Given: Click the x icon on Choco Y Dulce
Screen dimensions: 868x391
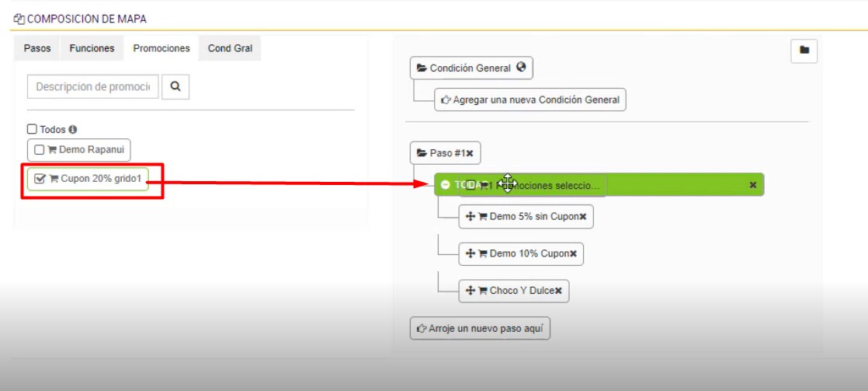Looking at the screenshot, I should (x=557, y=291).
